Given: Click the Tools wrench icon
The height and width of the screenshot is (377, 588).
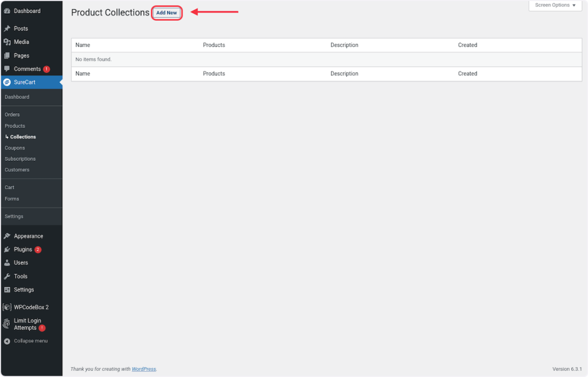Looking at the screenshot, I should pyautogui.click(x=7, y=276).
